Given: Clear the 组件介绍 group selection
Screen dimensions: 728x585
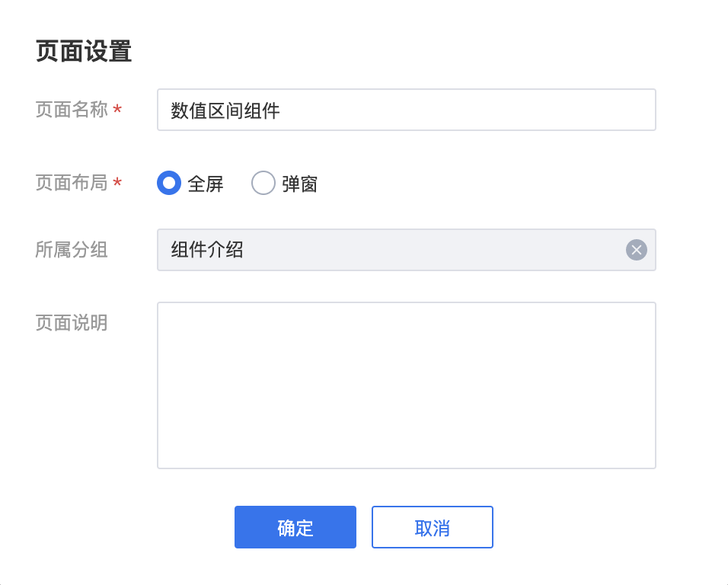Looking at the screenshot, I should click(636, 250).
